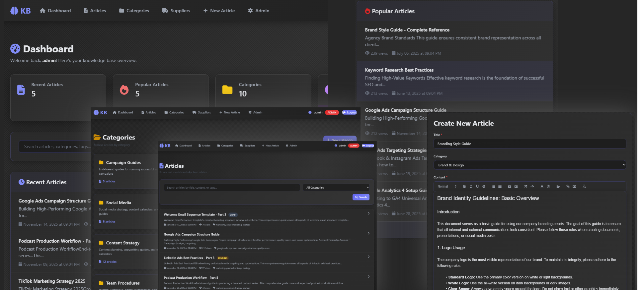This screenshot has width=644, height=290.
Task: Focus the search articles by title field
Action: click(232, 188)
